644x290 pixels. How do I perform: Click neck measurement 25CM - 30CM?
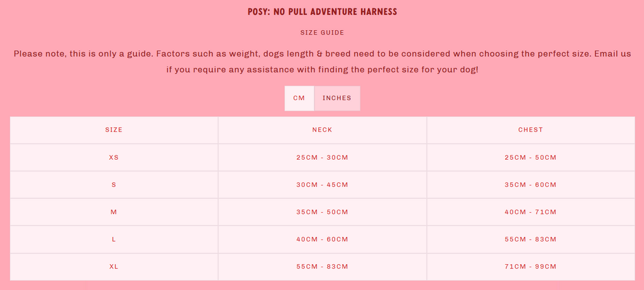point(323,157)
